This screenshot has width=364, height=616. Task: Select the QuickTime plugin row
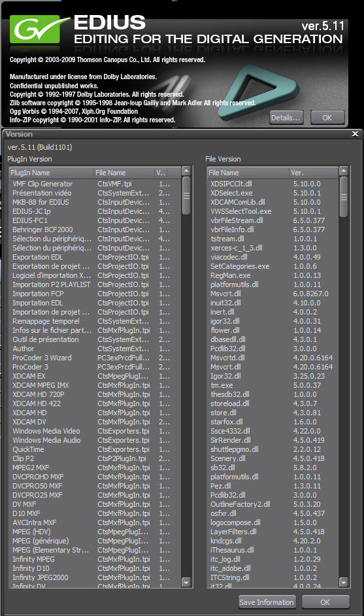pyautogui.click(x=95, y=449)
